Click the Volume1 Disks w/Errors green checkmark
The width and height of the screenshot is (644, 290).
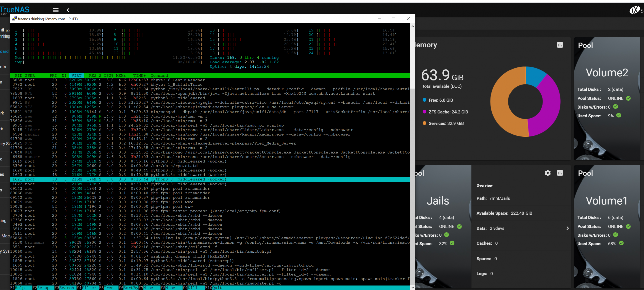tap(615, 235)
